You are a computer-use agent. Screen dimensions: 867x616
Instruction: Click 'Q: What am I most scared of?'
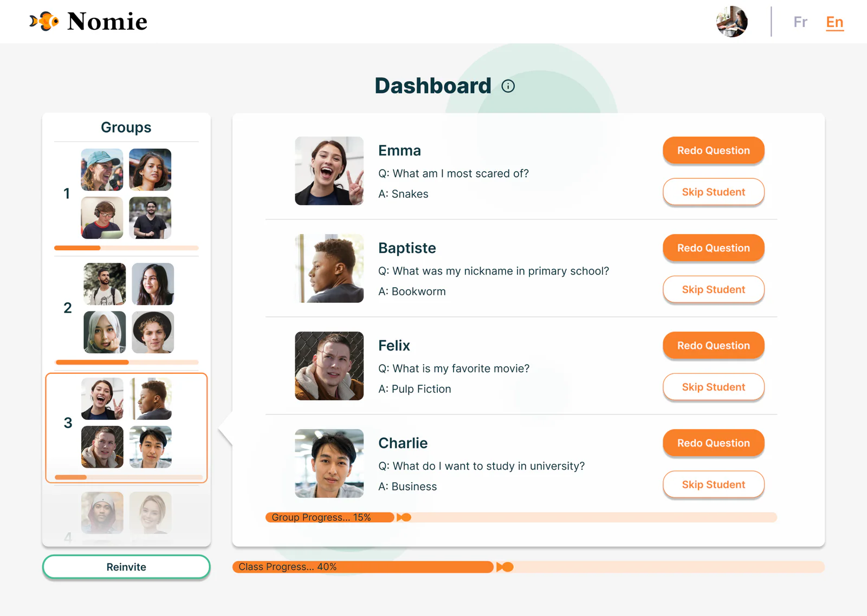coord(454,173)
